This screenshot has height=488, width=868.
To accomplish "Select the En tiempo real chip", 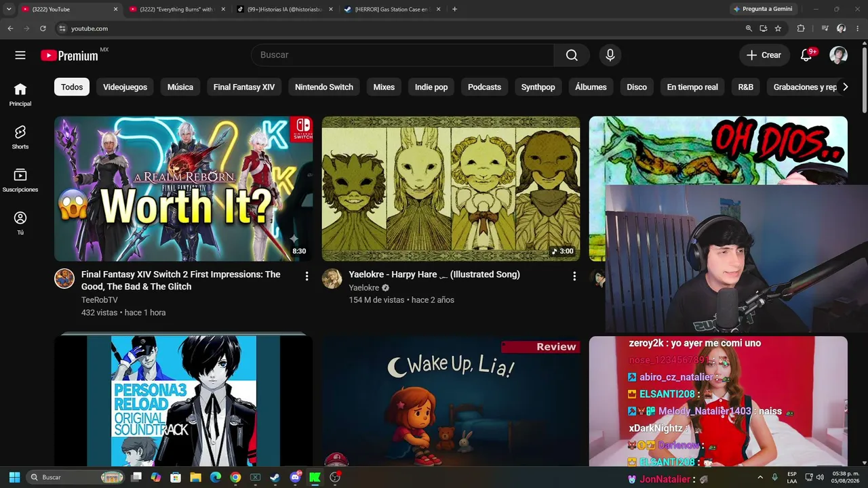I will [x=692, y=87].
